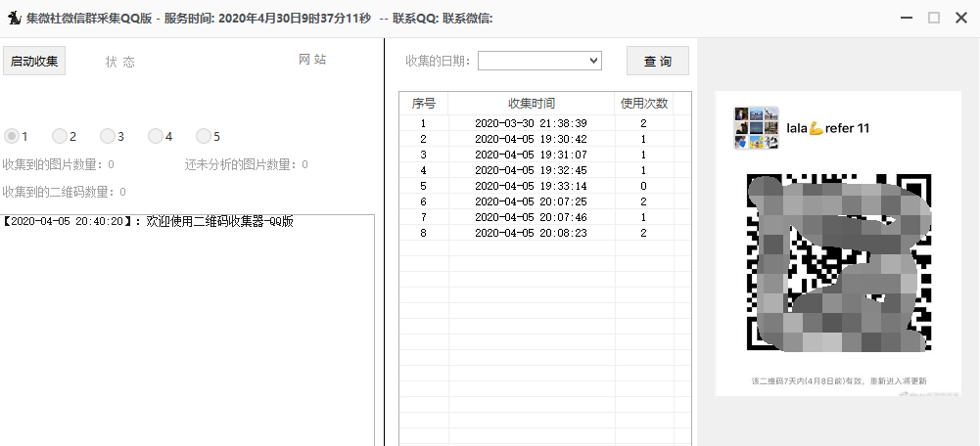
Task: Select radio option 4
Action: click(x=161, y=136)
